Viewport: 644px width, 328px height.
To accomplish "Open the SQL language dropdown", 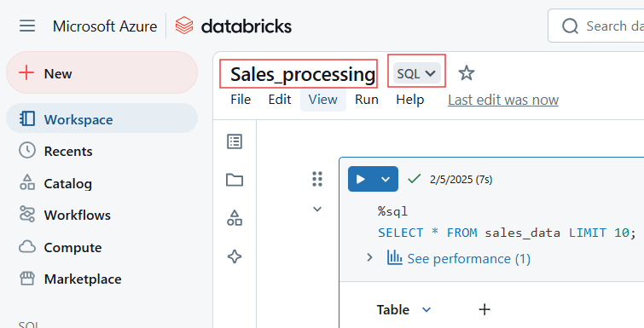I will click(416, 73).
